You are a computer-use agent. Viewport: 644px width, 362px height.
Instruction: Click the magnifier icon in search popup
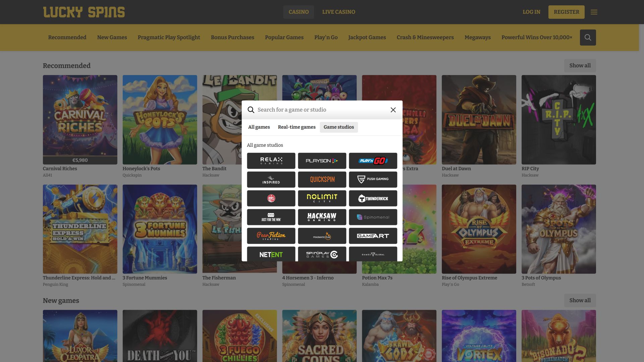[x=251, y=110]
